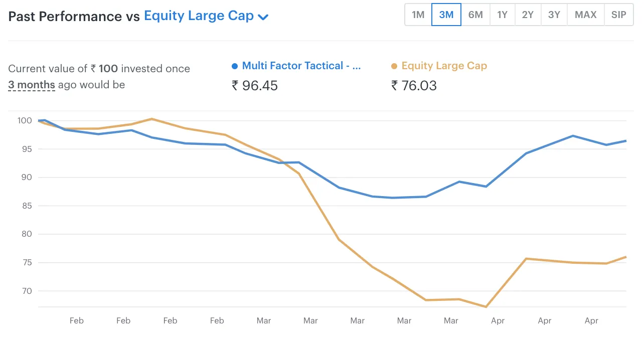The width and height of the screenshot is (644, 340).
Task: Click the blue line's end point at right edge
Action: [626, 141]
